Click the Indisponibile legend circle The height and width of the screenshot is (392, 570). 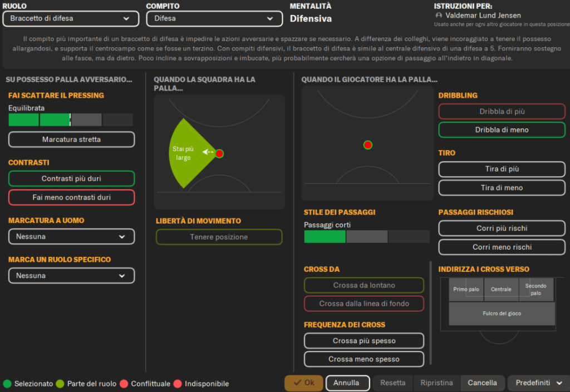[178, 384]
